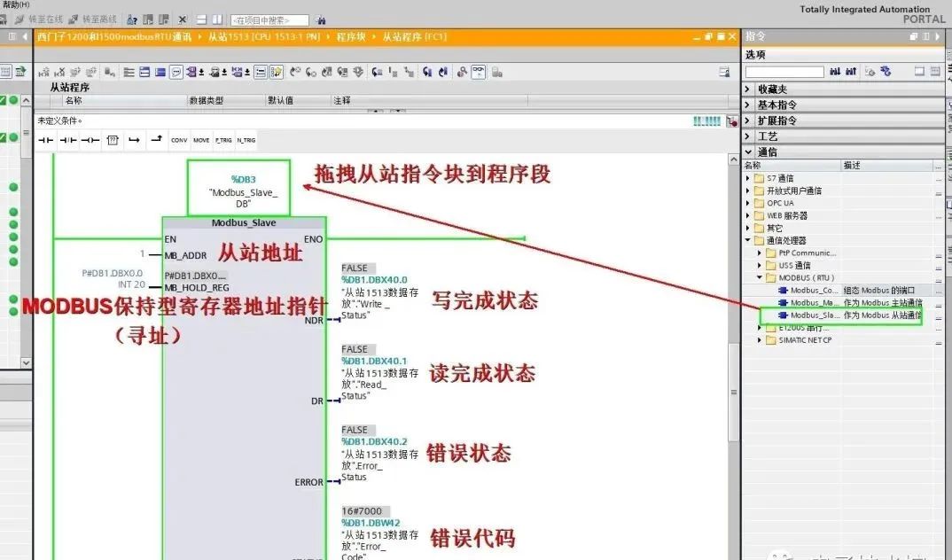Screen dimensions: 952x560
Task: Insert an output coil from favorites bar
Action: tap(90, 140)
